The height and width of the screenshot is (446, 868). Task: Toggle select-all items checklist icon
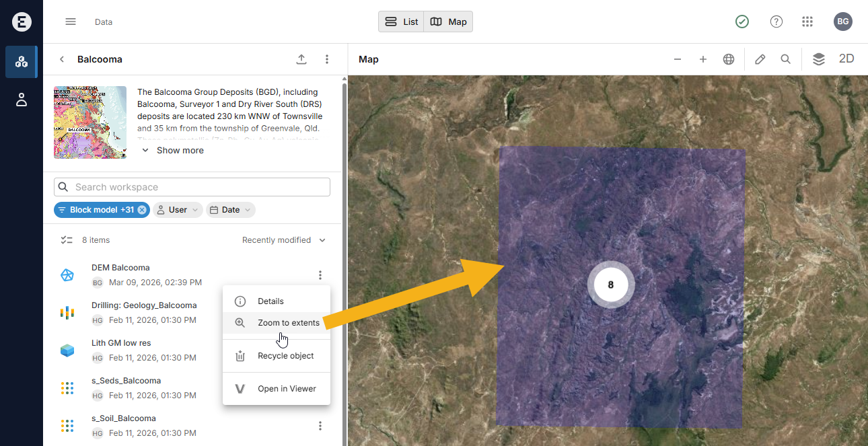click(x=67, y=240)
